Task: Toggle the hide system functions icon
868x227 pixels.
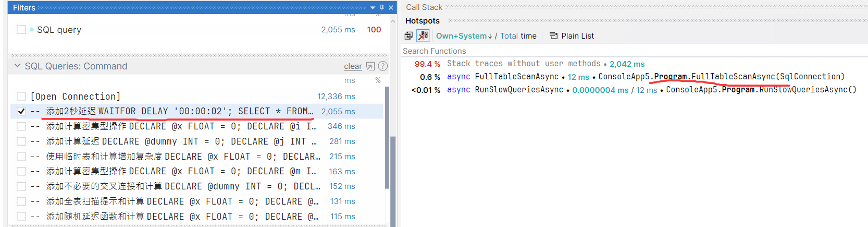Action: 423,36
